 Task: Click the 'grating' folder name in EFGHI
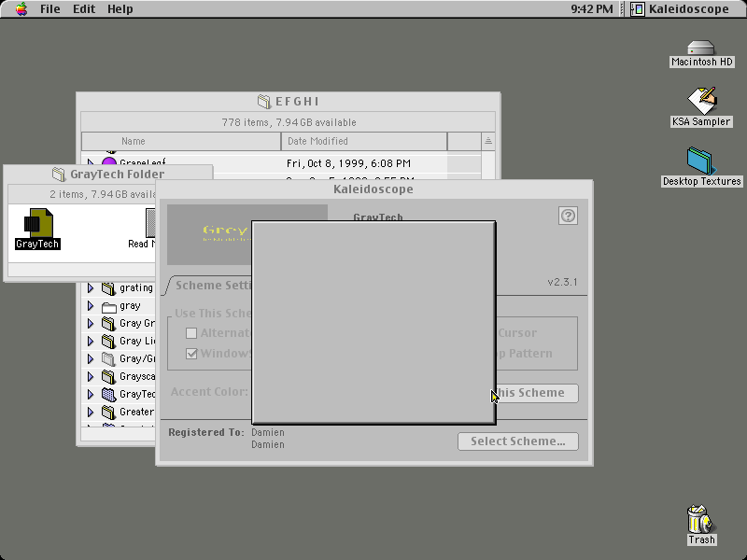tap(136, 287)
